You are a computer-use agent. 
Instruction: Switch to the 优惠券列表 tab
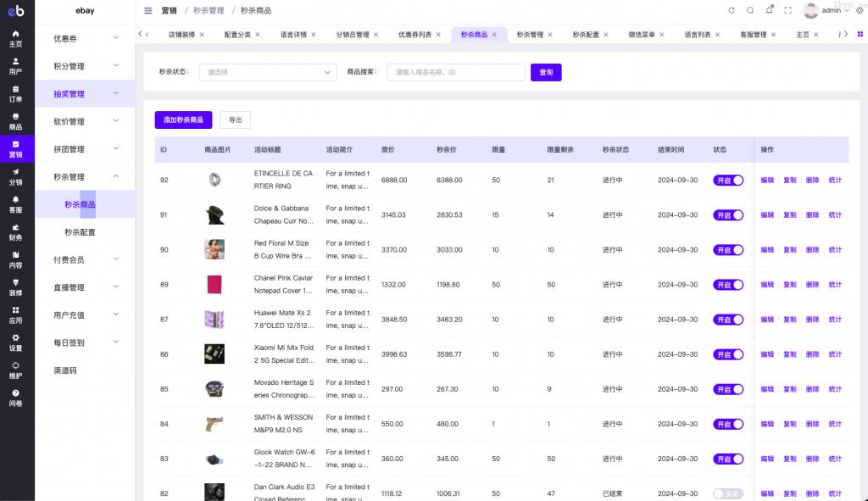(415, 35)
